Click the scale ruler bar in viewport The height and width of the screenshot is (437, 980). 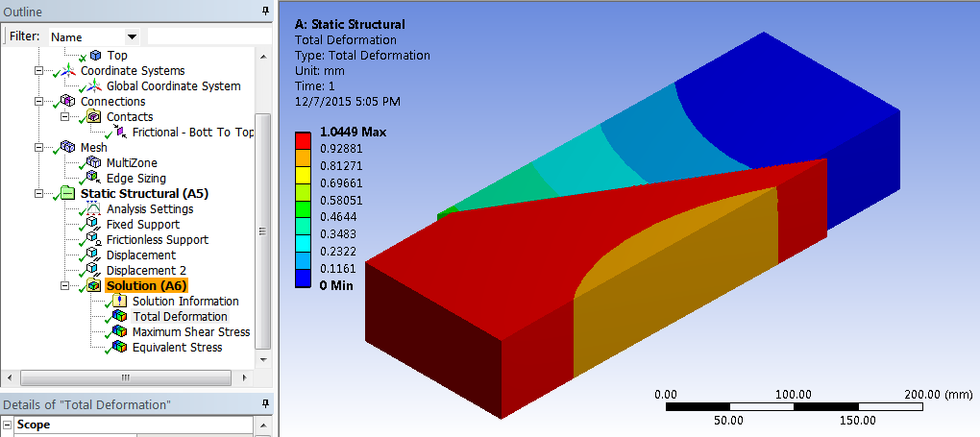(795, 406)
